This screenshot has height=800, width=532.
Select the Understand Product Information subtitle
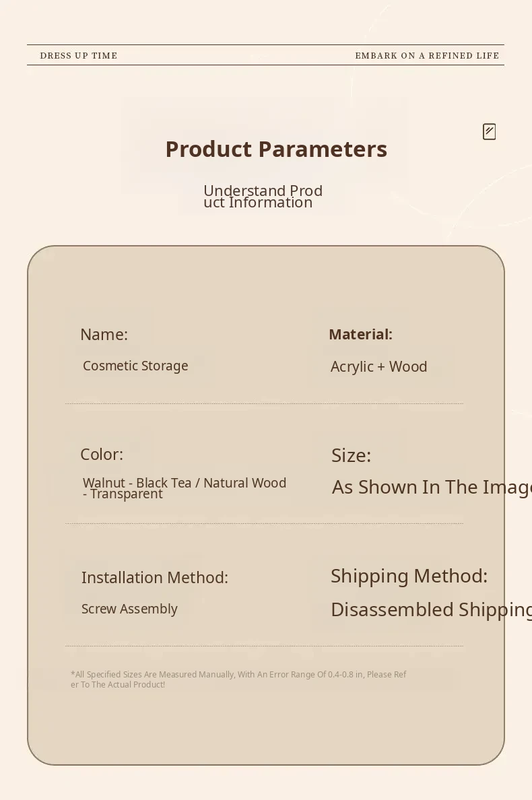point(263,197)
